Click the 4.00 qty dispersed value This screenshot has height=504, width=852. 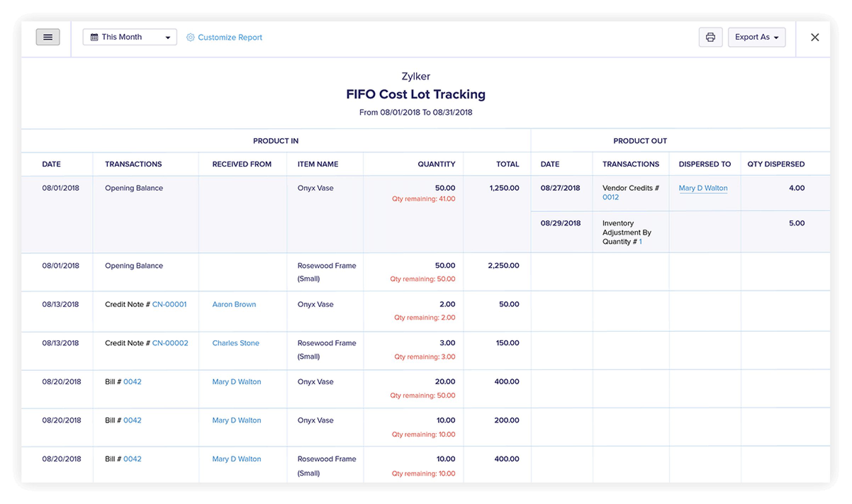pos(797,188)
